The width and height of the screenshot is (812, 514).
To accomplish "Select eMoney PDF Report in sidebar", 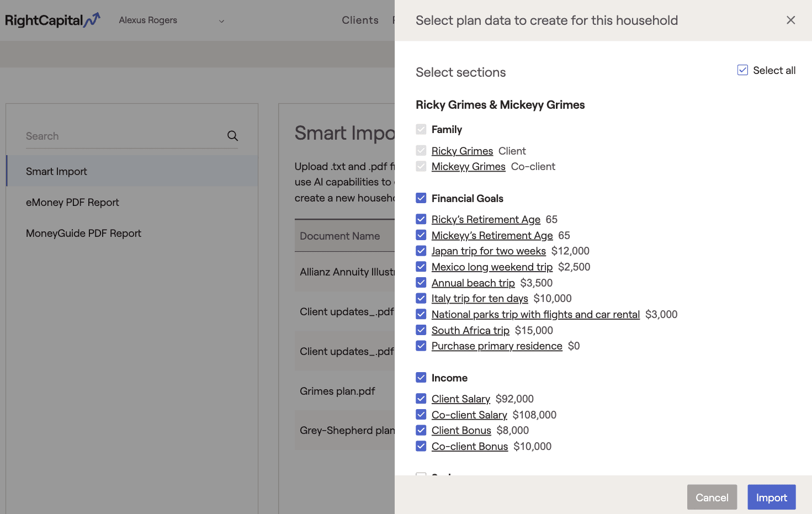I will [x=132, y=202].
